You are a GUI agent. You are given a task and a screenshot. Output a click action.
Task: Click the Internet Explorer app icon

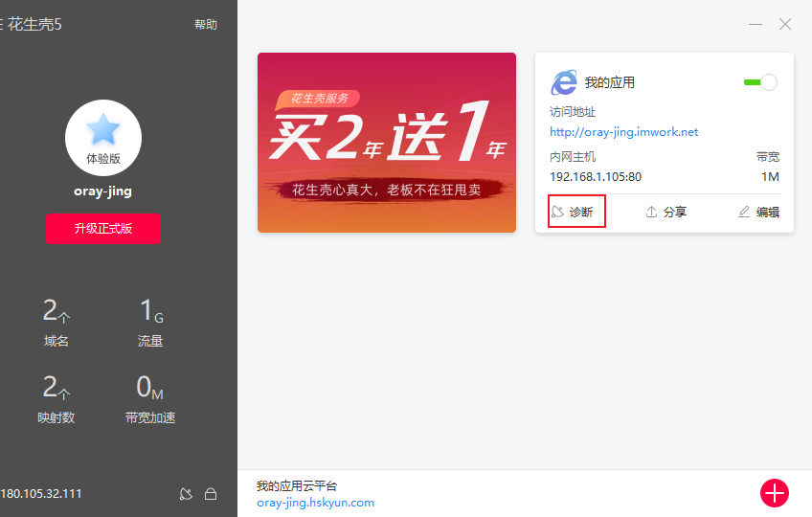coord(564,82)
